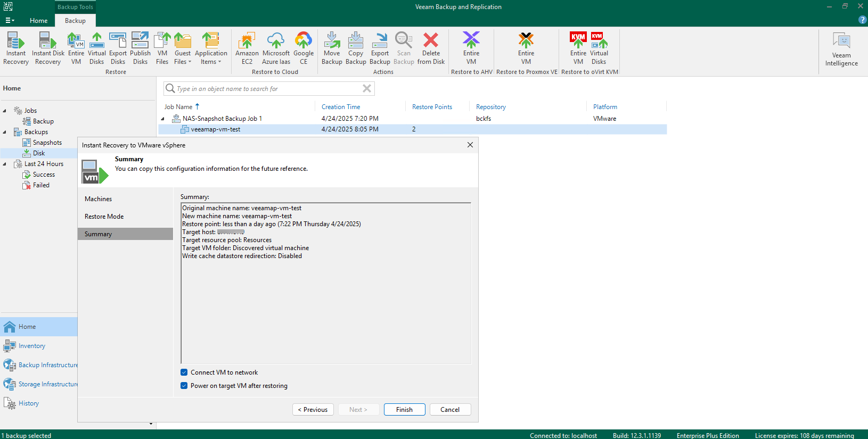Click Entire VM Restore to AHV icon

click(471, 48)
